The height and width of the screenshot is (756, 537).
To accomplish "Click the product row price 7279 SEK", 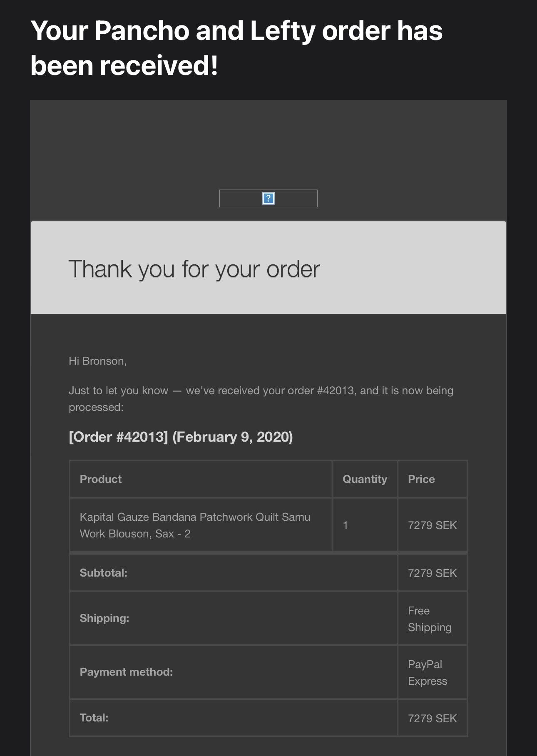I will pos(432,525).
